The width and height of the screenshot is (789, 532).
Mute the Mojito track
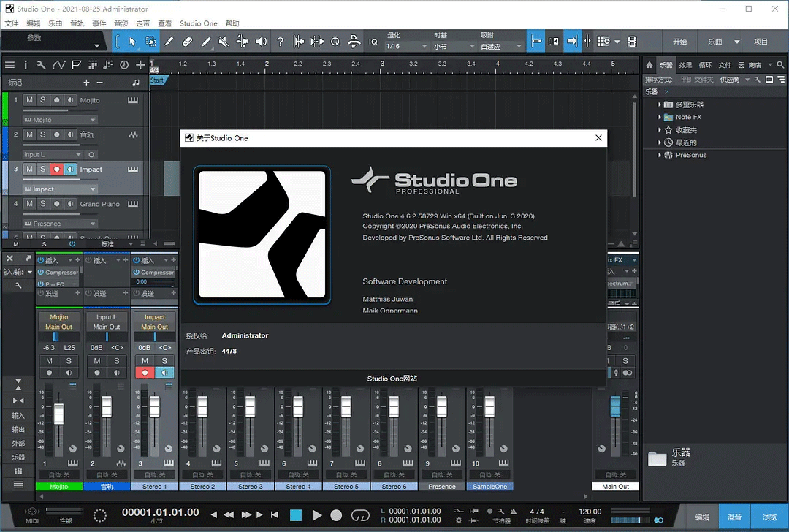click(29, 100)
